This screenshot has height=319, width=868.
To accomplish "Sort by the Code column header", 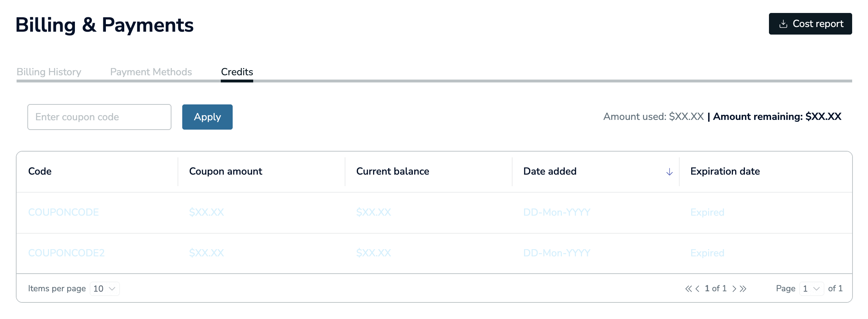I will (40, 171).
